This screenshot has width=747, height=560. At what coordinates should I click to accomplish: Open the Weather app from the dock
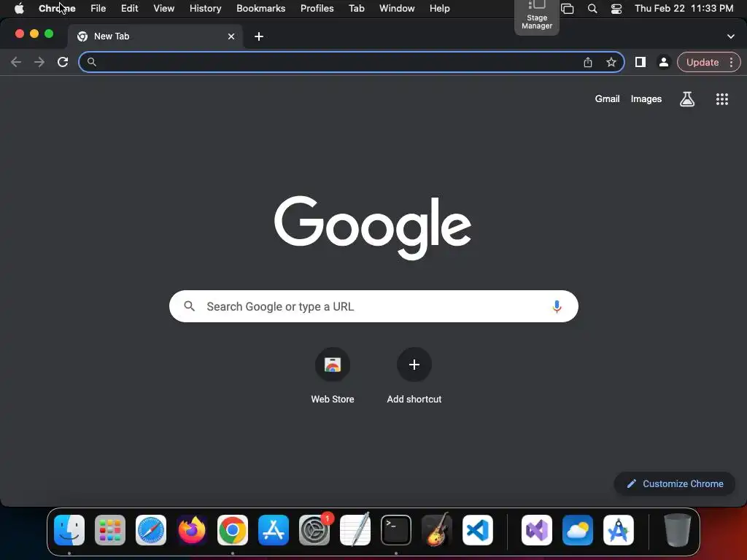[x=578, y=529]
